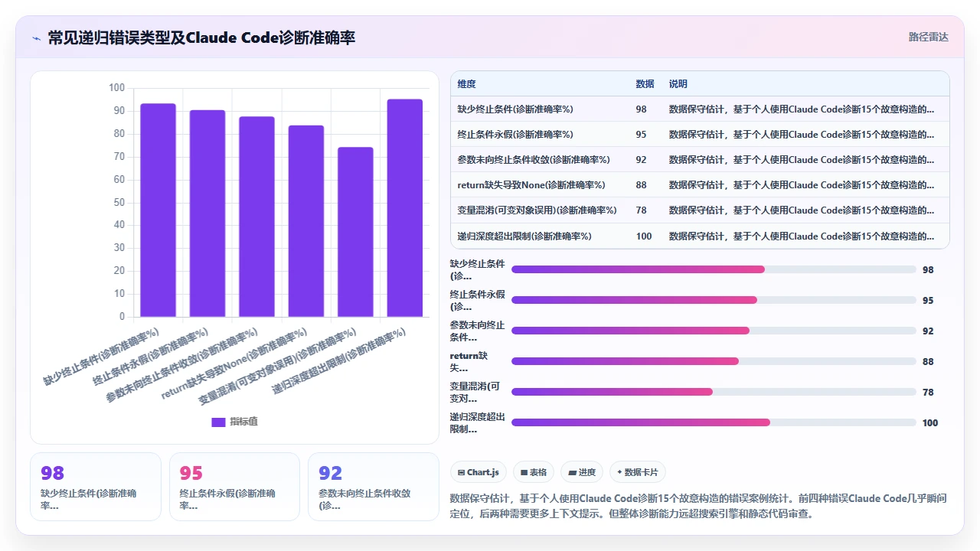Click the first chart bar 缺少终止条件
980x551 pixels.
(x=158, y=210)
